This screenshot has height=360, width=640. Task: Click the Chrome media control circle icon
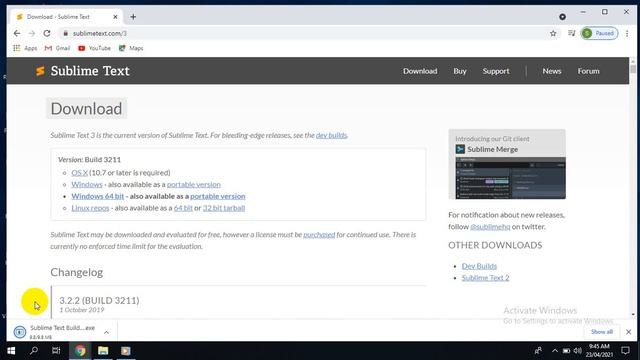[x=562, y=17]
